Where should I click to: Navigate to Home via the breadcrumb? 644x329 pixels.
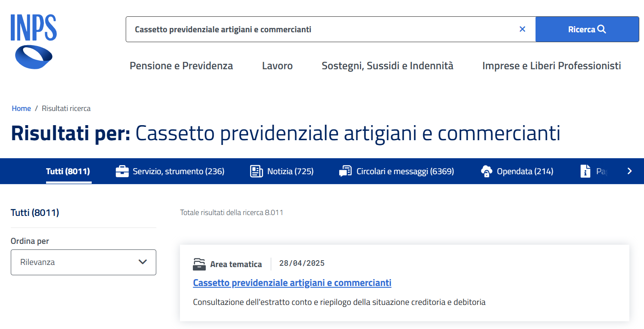pyautogui.click(x=21, y=108)
